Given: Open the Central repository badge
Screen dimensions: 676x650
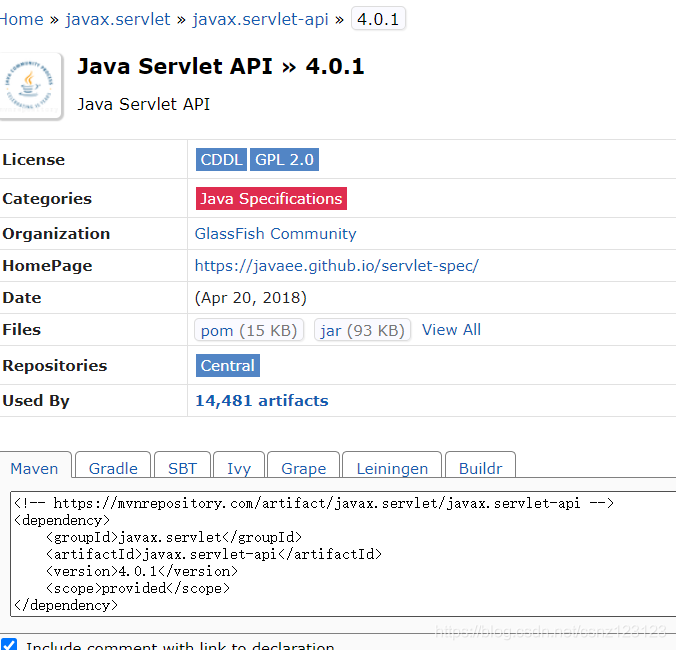Looking at the screenshot, I should 228,366.
